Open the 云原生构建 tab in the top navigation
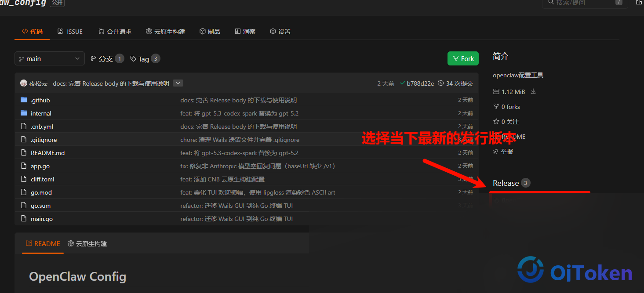Image resolution: width=644 pixels, height=293 pixels. click(165, 32)
